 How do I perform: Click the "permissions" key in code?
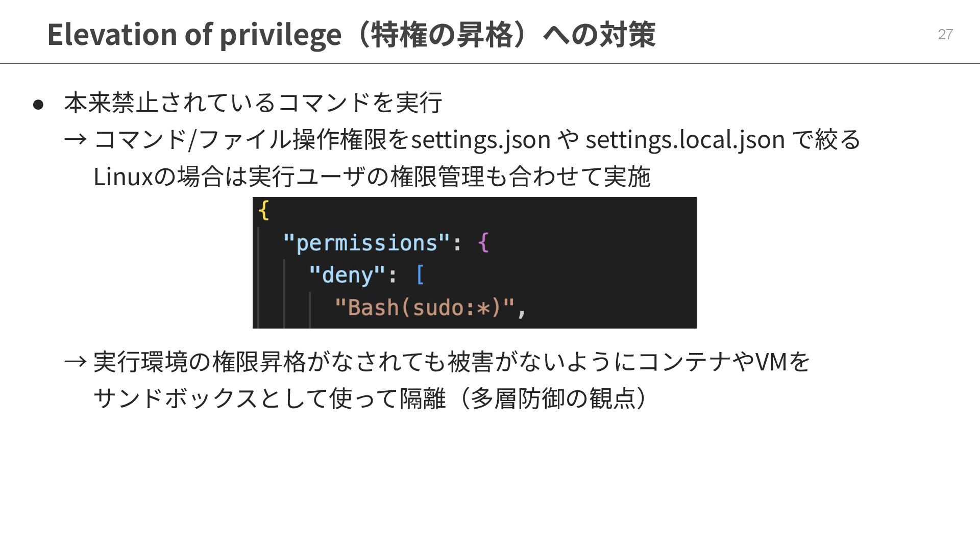click(366, 243)
